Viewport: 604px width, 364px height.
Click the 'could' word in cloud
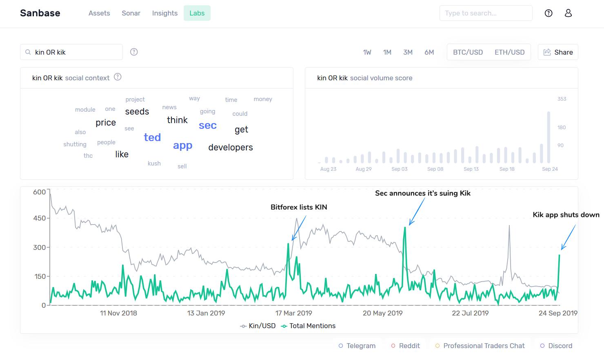point(240,114)
